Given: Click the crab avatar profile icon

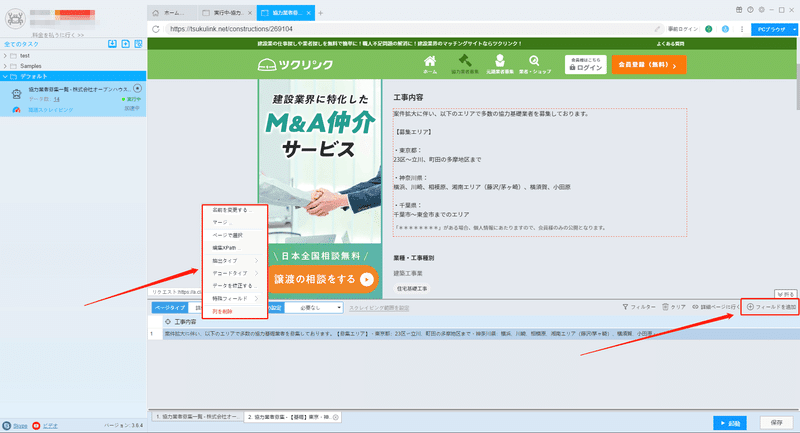Looking at the screenshot, I should pyautogui.click(x=15, y=18).
